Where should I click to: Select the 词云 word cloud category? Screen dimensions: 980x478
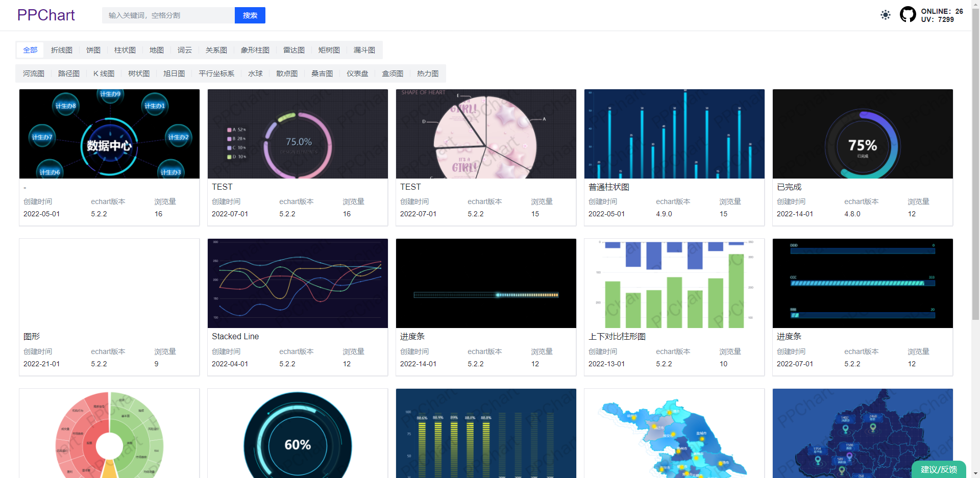(185, 50)
